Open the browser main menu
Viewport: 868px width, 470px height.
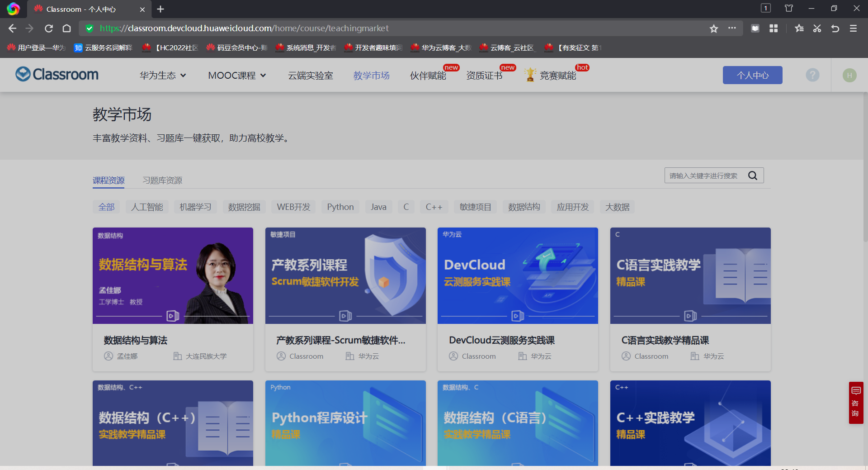(x=853, y=28)
